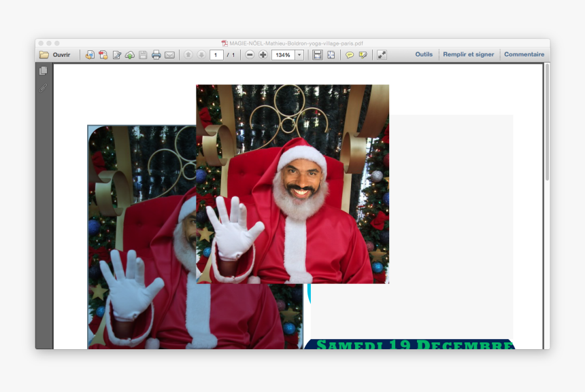This screenshot has width=585, height=392.
Task: Click the highlight text tool icon
Action: click(363, 54)
